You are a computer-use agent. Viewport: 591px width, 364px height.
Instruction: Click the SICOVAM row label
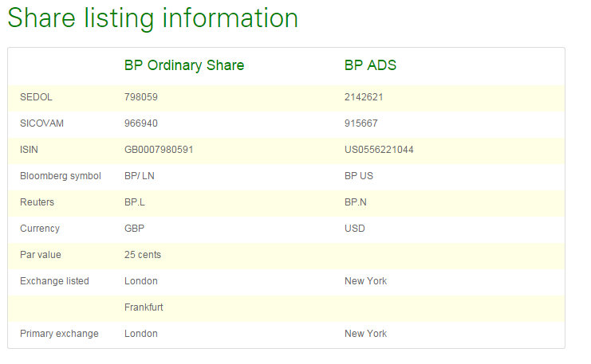tap(40, 123)
